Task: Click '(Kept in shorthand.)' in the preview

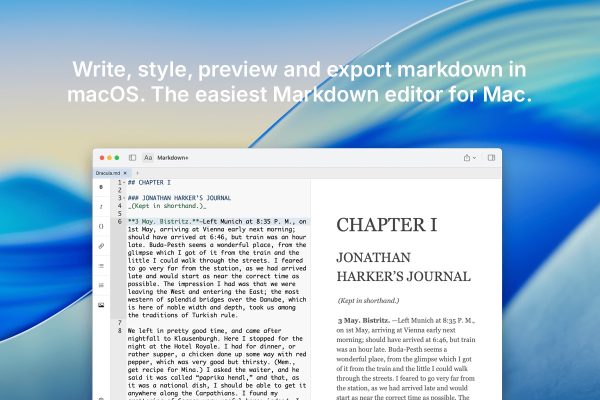Action: coord(368,301)
